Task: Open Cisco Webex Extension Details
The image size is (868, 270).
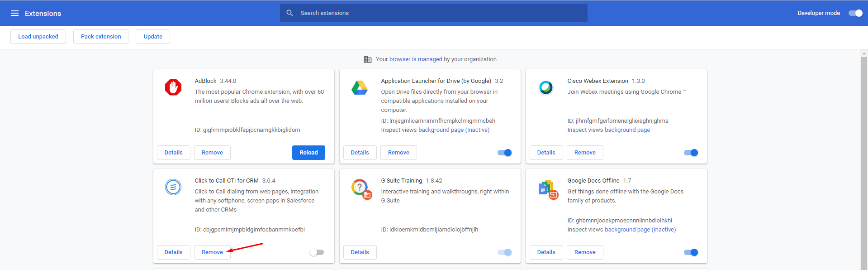Action: (x=546, y=153)
